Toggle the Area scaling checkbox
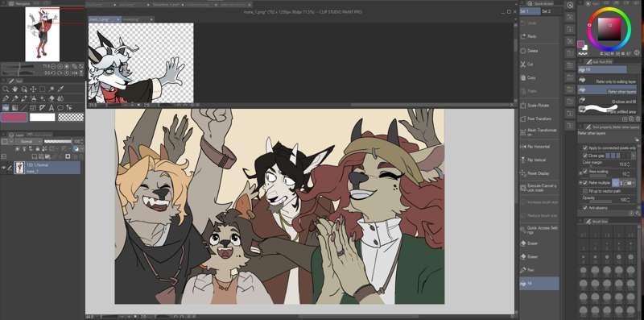This screenshot has width=644, height=320. click(585, 172)
